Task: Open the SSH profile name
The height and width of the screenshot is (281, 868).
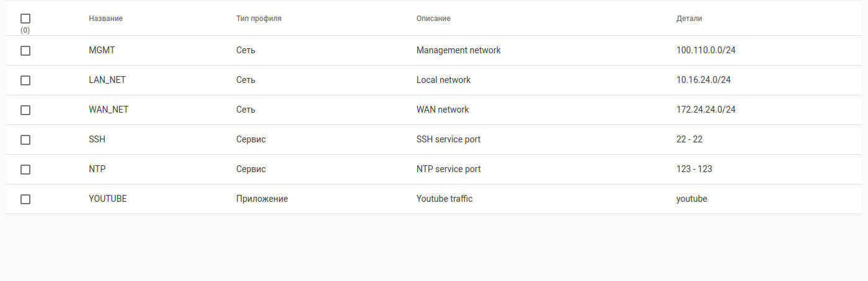Action: click(x=97, y=139)
